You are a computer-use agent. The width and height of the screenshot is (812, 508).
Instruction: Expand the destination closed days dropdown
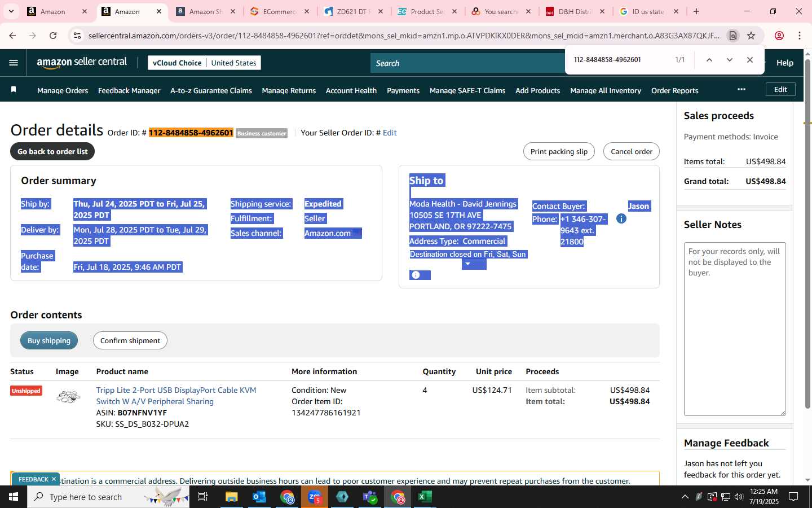[x=467, y=264]
